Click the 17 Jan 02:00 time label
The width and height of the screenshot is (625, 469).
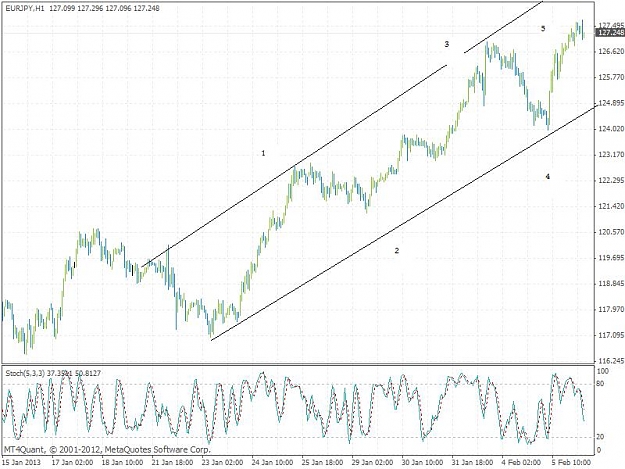point(73,463)
